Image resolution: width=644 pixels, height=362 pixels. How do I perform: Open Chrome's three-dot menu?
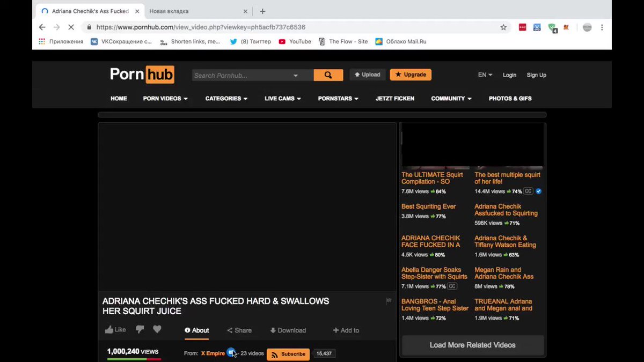602,27
